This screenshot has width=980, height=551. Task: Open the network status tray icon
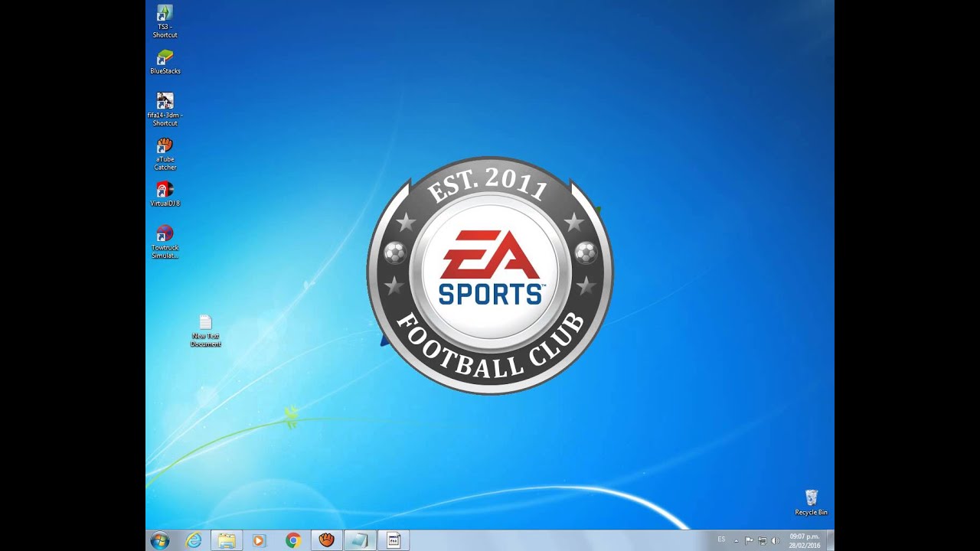pos(762,540)
